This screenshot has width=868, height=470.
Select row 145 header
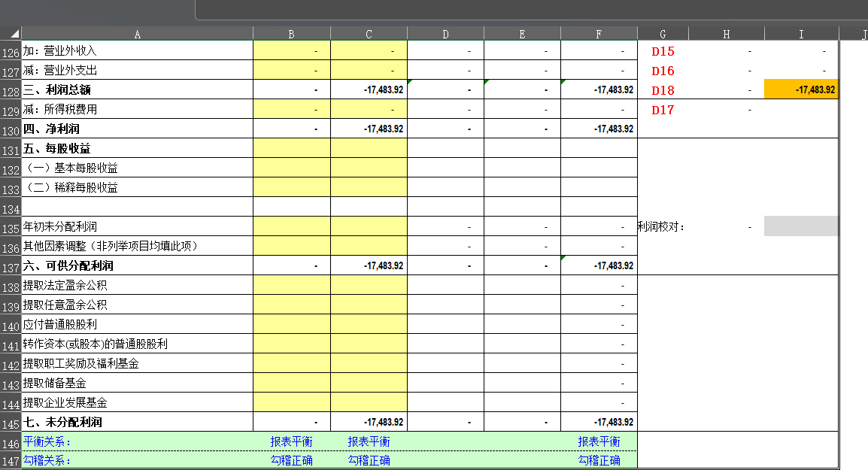click(x=11, y=423)
